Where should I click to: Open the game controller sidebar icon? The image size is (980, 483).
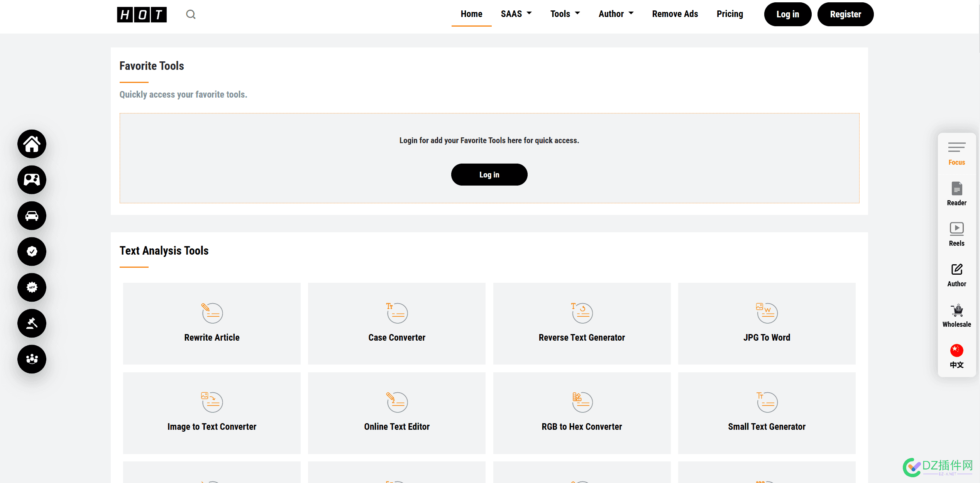[x=32, y=180]
